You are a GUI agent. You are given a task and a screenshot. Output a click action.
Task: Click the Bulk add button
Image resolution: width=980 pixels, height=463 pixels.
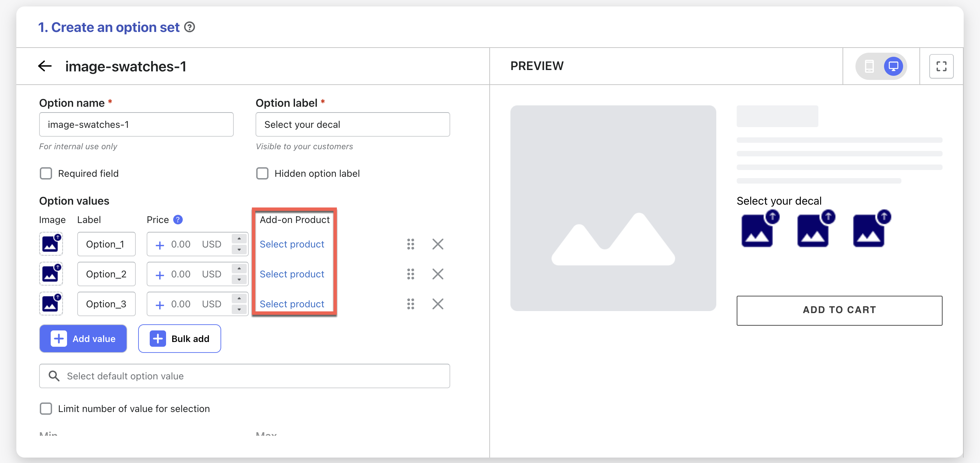point(179,339)
